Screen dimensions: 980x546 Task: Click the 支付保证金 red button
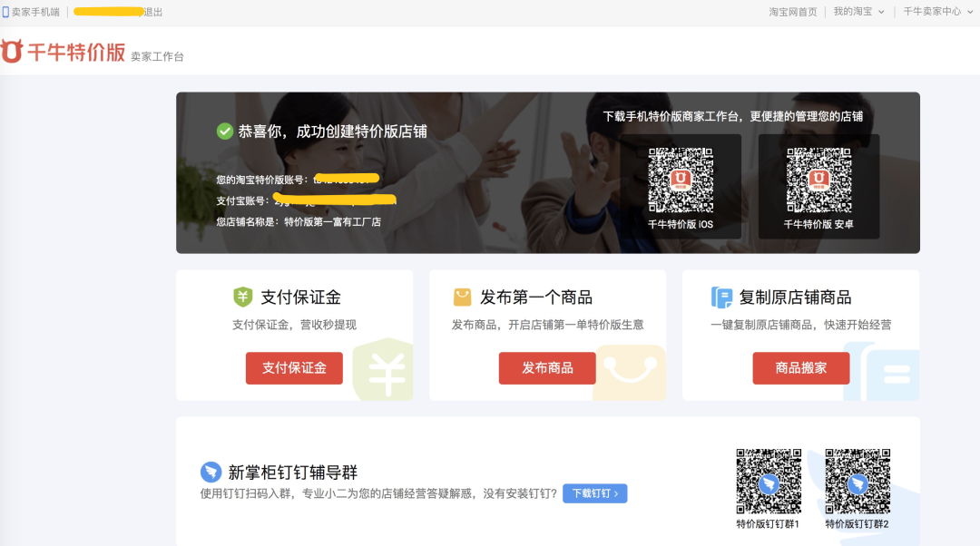click(294, 368)
